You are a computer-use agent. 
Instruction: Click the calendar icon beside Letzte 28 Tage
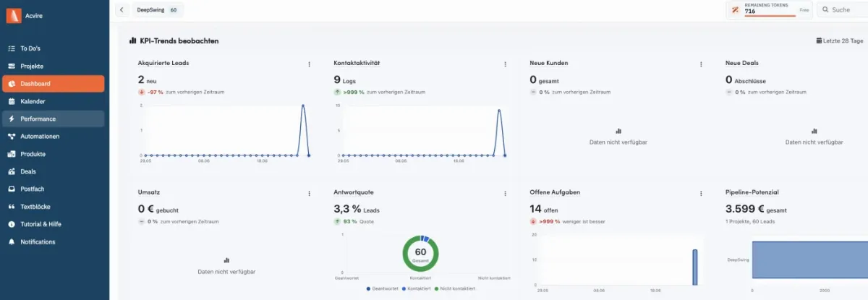(819, 41)
